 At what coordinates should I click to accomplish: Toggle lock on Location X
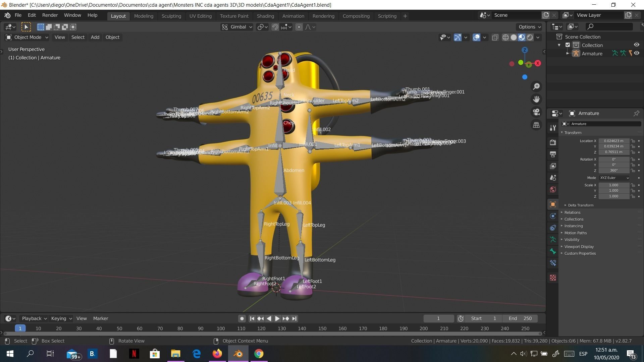coord(633,141)
